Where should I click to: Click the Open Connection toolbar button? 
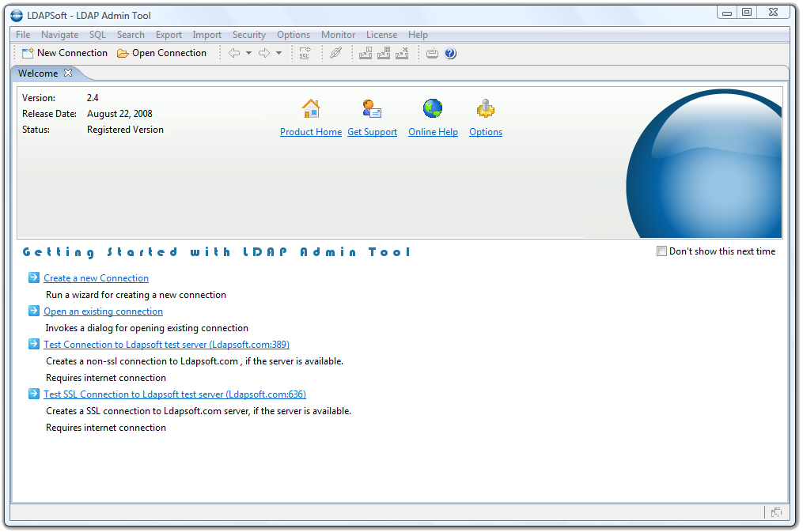161,53
